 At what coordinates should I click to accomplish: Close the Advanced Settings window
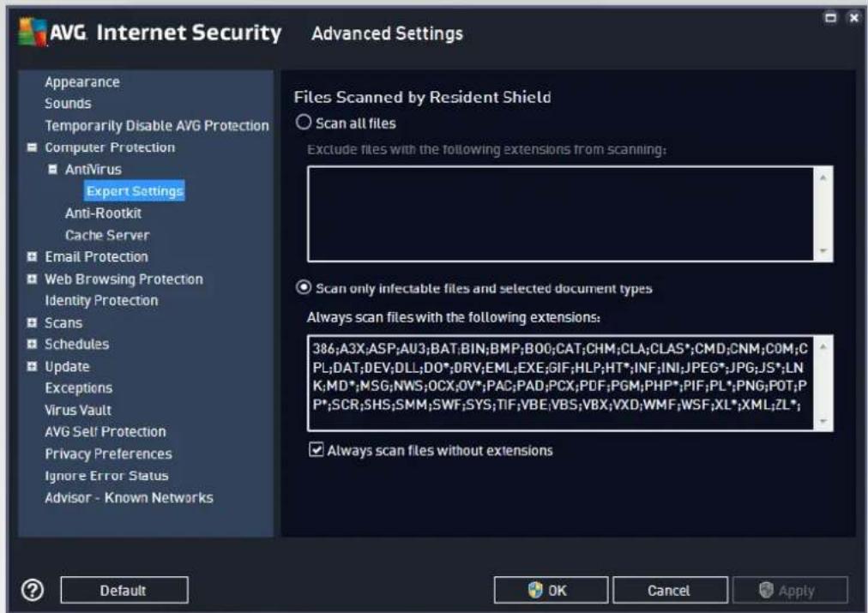point(854,18)
